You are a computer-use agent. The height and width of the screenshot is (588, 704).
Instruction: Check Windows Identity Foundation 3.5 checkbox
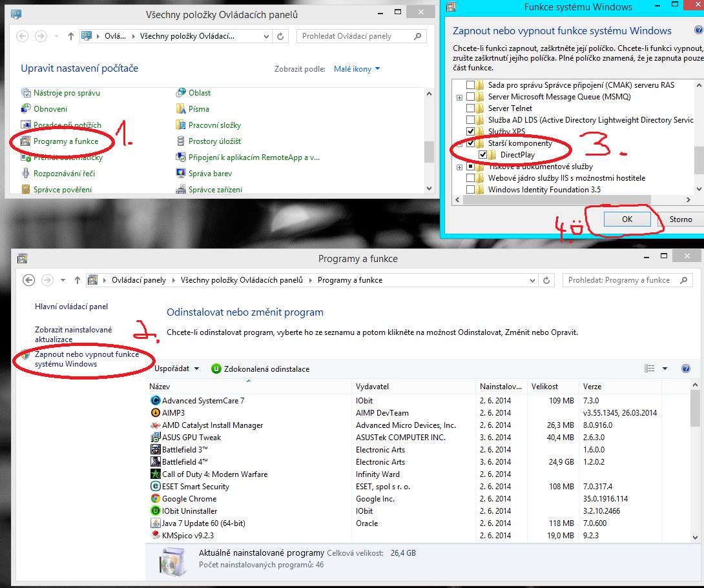click(x=470, y=190)
